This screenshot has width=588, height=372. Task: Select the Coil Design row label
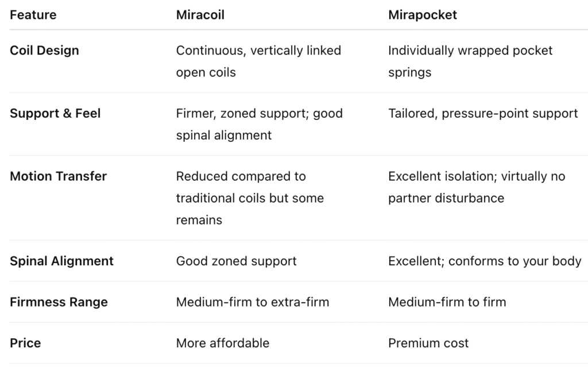44,51
